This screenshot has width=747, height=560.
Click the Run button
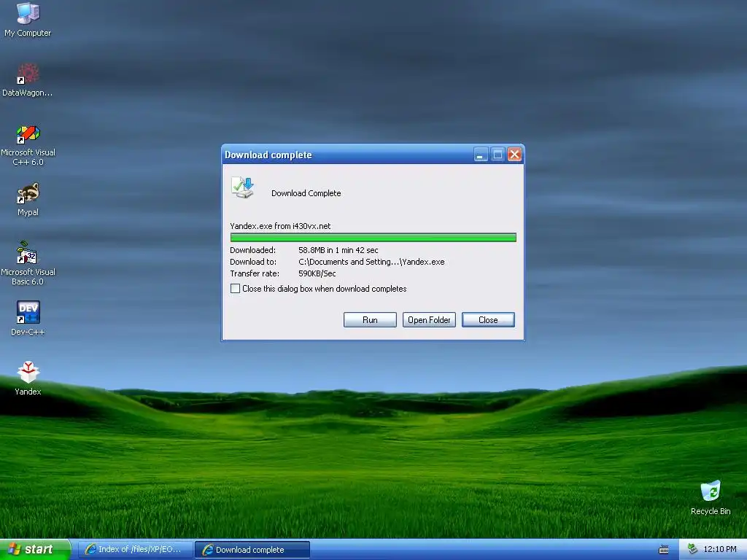(x=370, y=320)
